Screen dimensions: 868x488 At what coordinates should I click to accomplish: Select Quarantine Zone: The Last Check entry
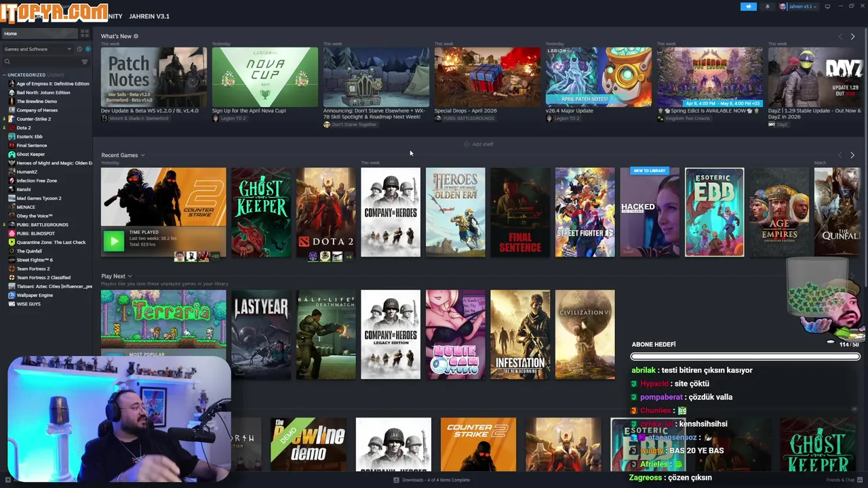pos(51,242)
